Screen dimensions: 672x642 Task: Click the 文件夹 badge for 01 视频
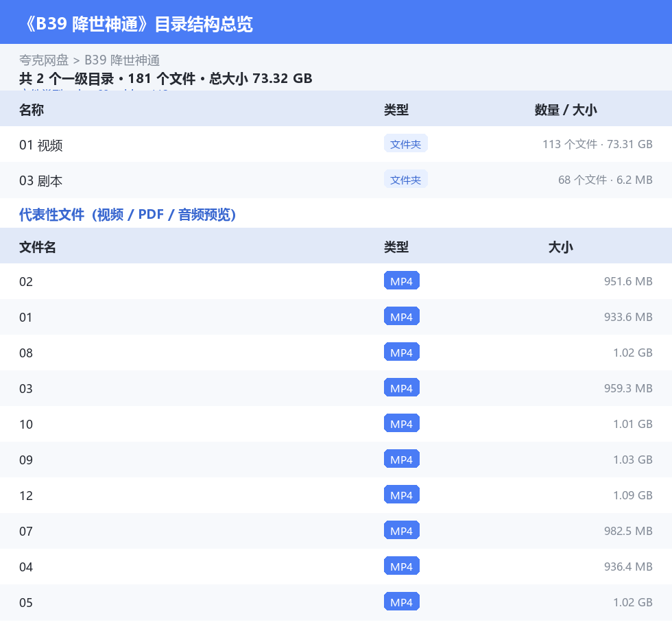[x=405, y=144]
